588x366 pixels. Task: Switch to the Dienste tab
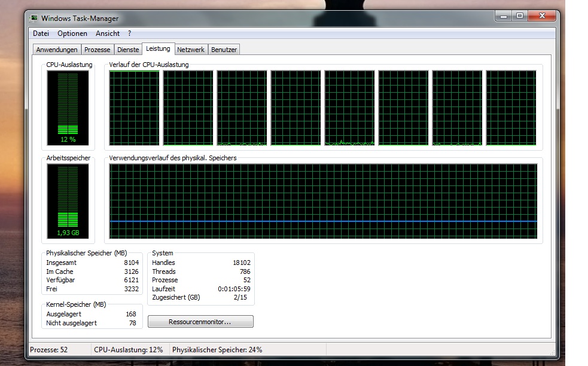tap(128, 50)
